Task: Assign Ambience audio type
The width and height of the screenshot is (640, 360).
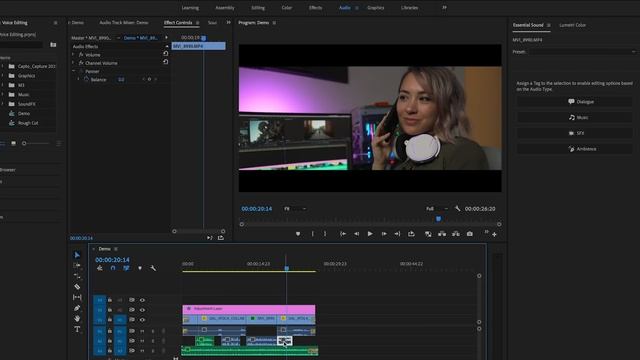Action: click(x=575, y=149)
